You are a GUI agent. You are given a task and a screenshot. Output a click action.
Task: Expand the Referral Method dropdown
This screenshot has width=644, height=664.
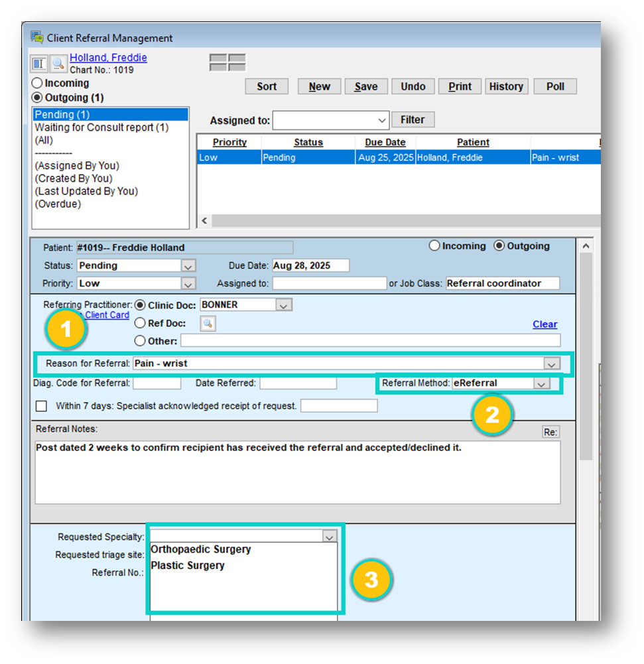coord(541,383)
